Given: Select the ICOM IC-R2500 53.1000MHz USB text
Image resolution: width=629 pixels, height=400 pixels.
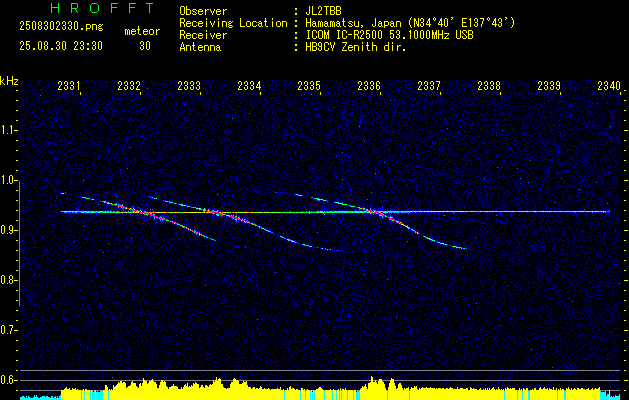Looking at the screenshot, I should coord(389,35).
